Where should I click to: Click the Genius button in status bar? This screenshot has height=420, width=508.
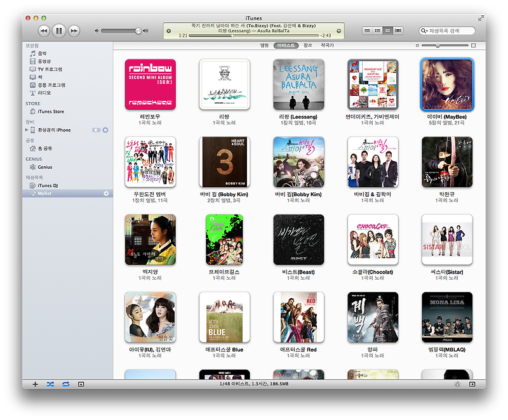tap(457, 384)
